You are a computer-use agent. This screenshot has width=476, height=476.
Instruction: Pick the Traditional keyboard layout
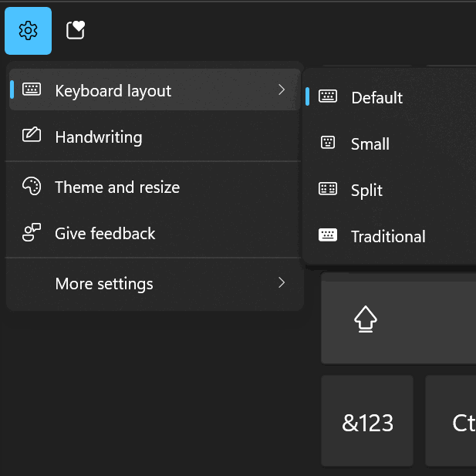390,235
